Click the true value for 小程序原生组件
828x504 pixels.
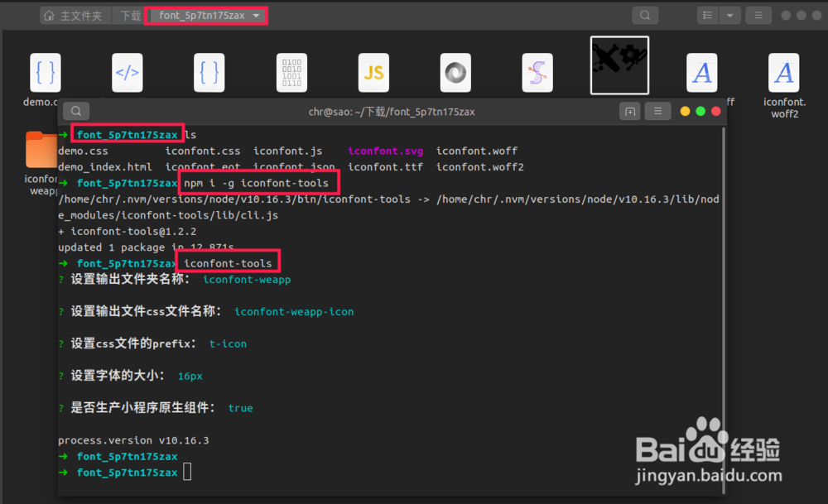pyautogui.click(x=240, y=407)
